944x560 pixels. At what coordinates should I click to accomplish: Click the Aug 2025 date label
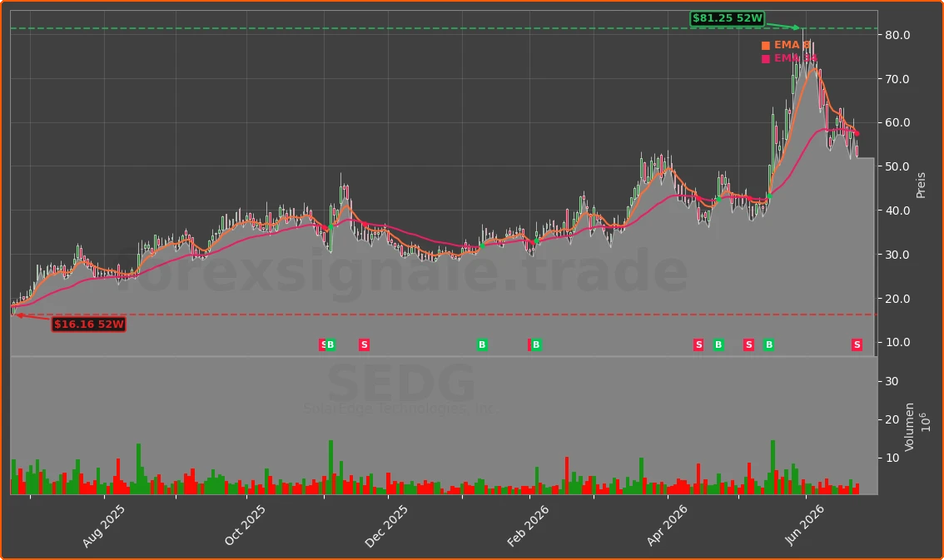(x=103, y=526)
